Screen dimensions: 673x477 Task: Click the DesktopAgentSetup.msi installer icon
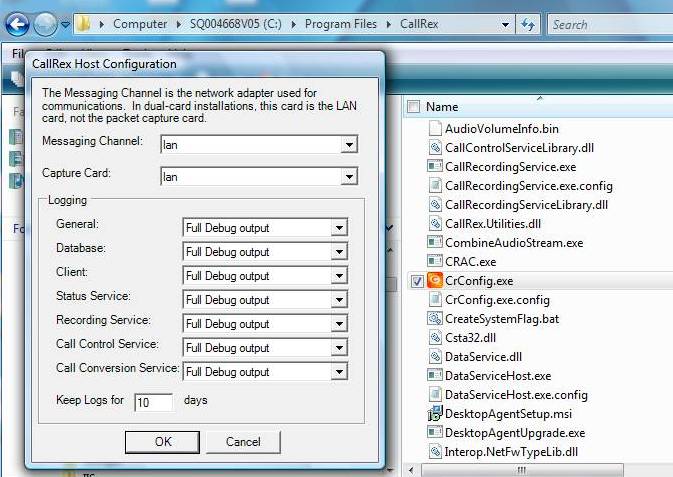tap(435, 413)
